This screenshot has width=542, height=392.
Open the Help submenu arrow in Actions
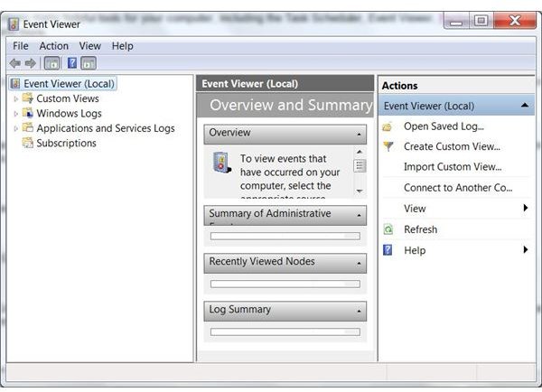(526, 249)
